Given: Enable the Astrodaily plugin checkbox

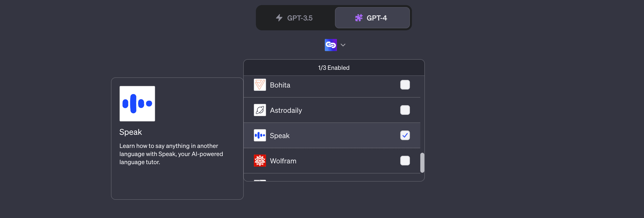Looking at the screenshot, I should (405, 110).
